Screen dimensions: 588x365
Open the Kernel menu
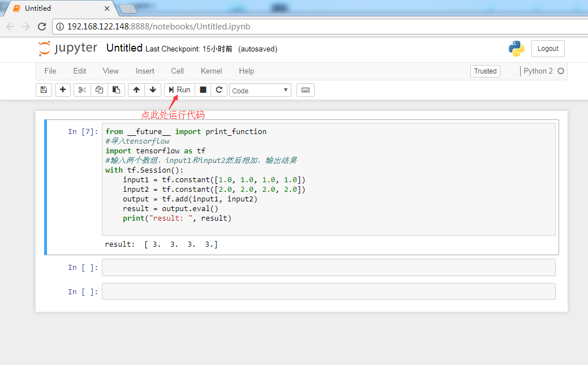pyautogui.click(x=211, y=71)
